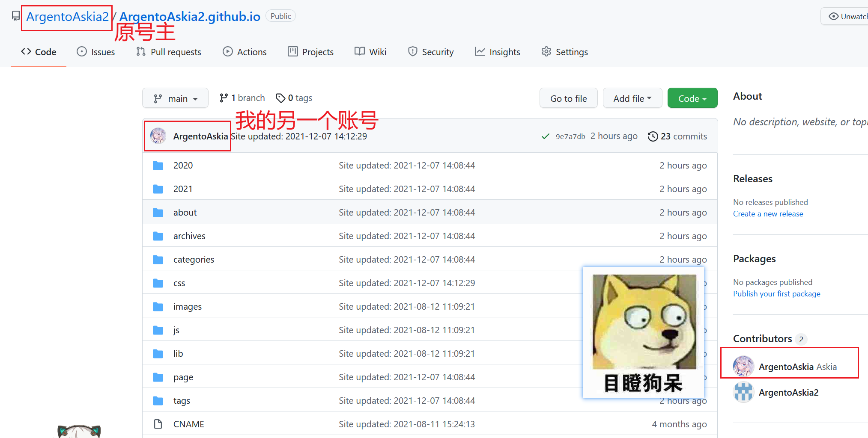Click the green commit status checkmark
This screenshot has height=438, width=868.
pos(546,136)
